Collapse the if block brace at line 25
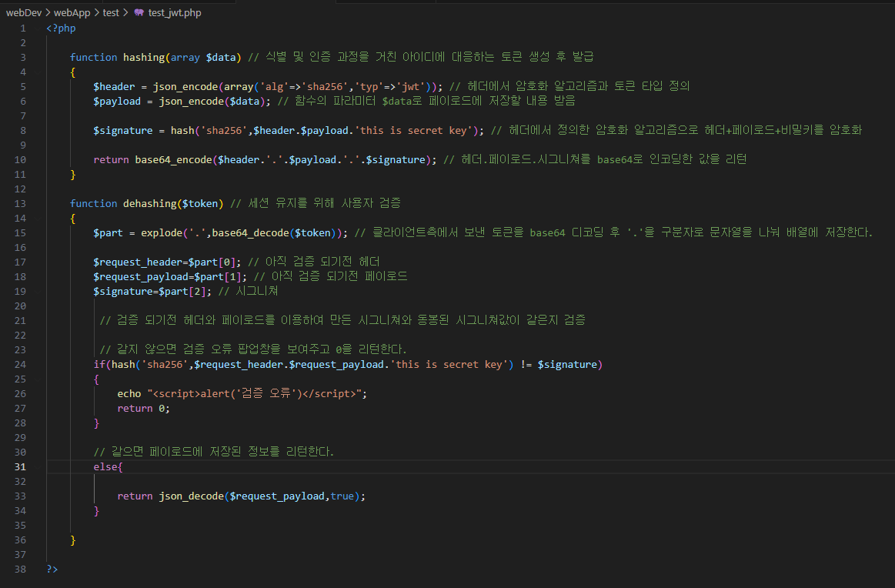895x588 pixels. pyautogui.click(x=38, y=379)
